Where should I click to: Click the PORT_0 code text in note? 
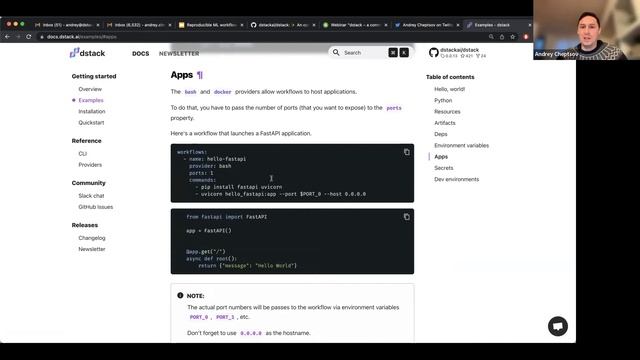coord(199,317)
